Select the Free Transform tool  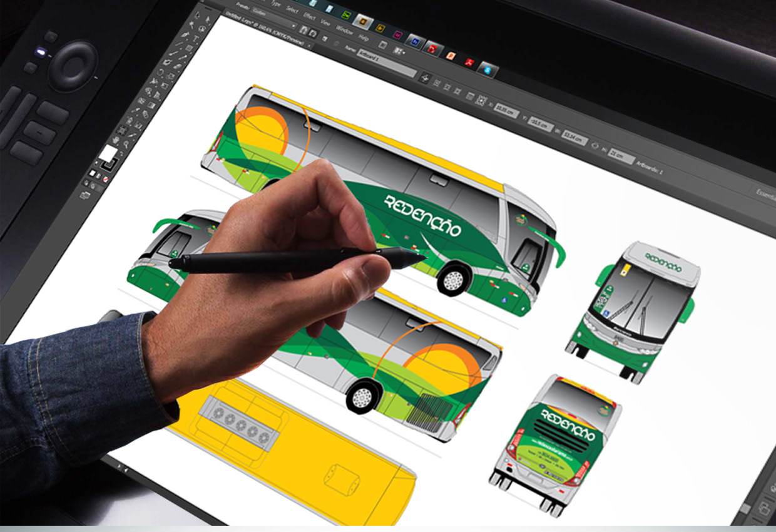pyautogui.click(x=165, y=85)
